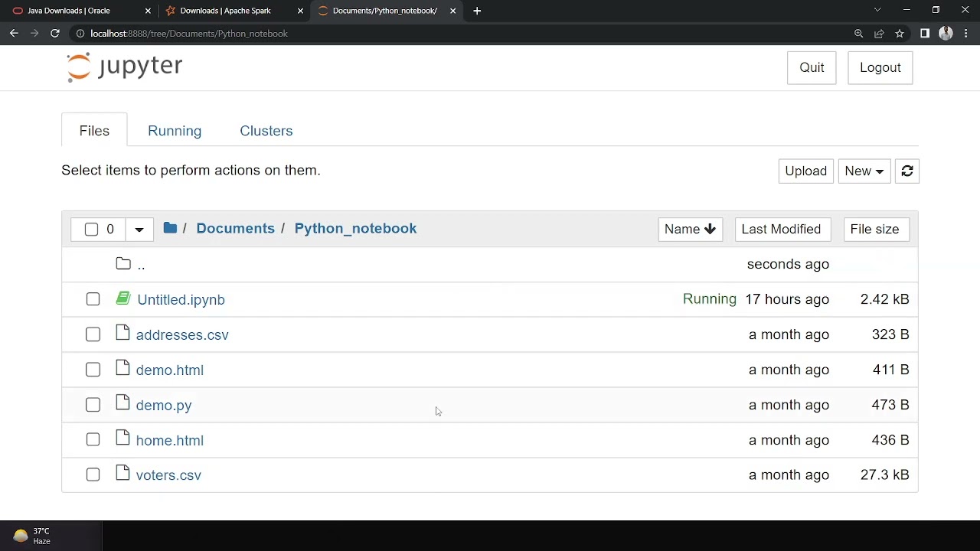This screenshot has height=551, width=980.
Task: Check the box for addresses.csv
Action: pyautogui.click(x=93, y=334)
